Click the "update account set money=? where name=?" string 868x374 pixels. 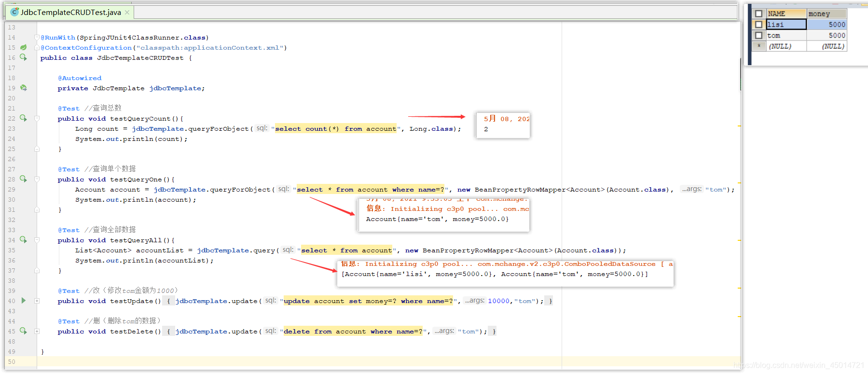(368, 301)
